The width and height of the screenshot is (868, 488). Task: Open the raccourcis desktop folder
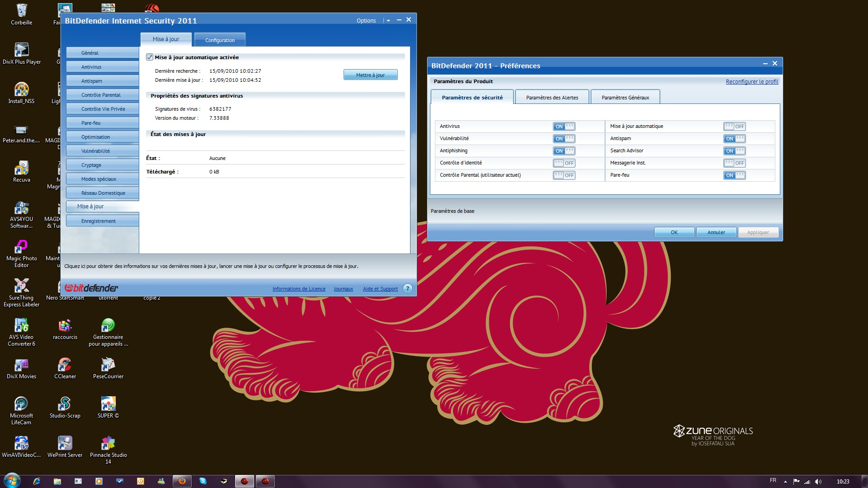65,328
